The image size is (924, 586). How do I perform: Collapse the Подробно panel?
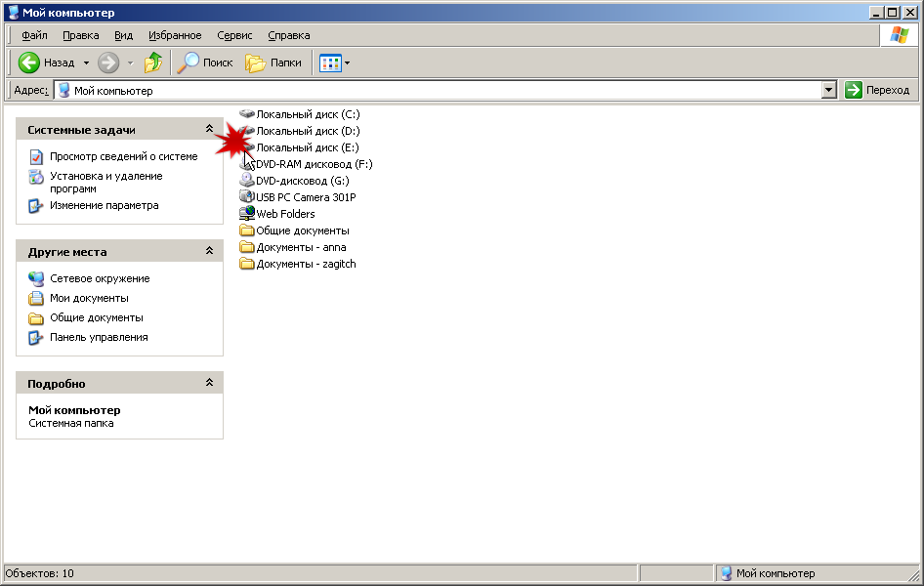209,383
